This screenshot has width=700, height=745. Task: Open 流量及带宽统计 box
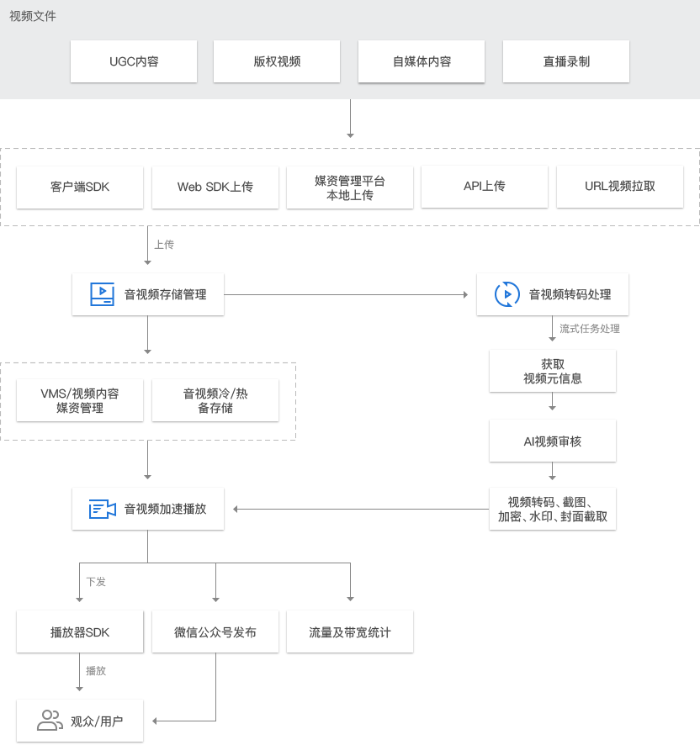(x=350, y=632)
